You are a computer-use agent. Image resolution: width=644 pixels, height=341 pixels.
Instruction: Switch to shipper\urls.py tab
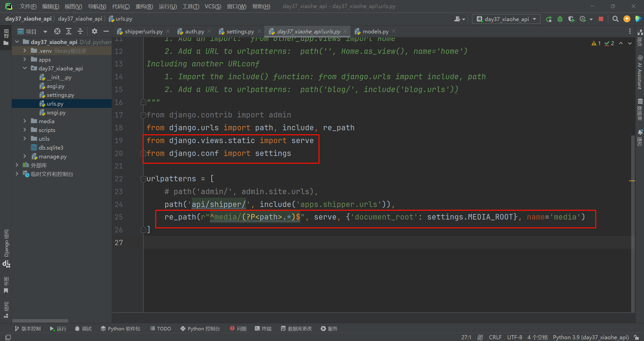click(144, 31)
